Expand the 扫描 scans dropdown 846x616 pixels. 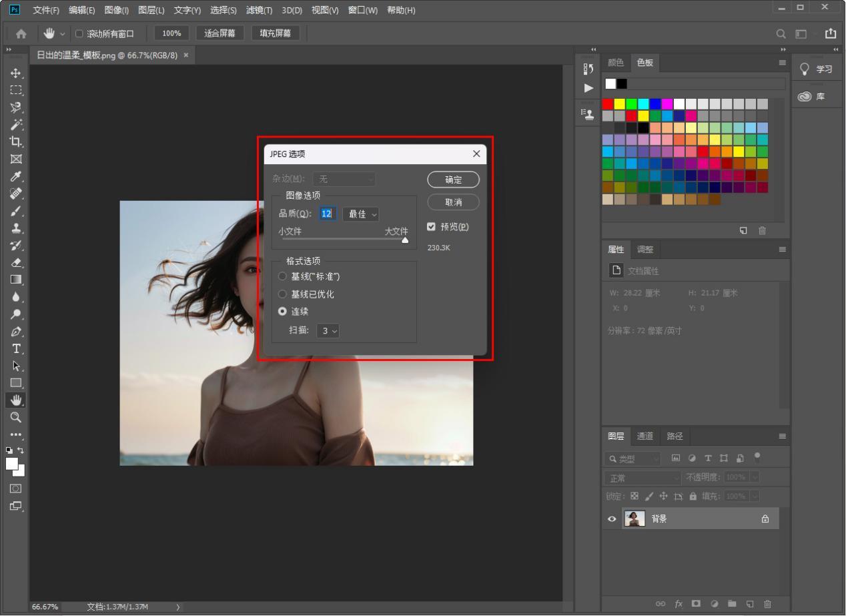click(x=328, y=330)
